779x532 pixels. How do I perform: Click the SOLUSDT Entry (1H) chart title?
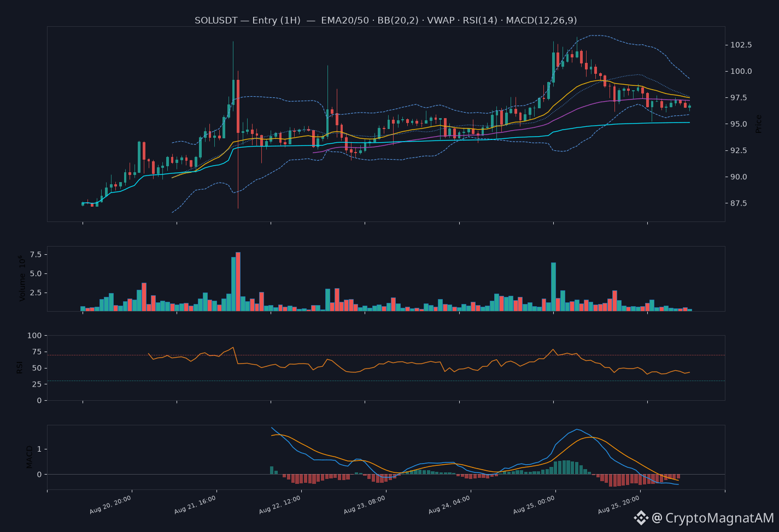tap(385, 21)
